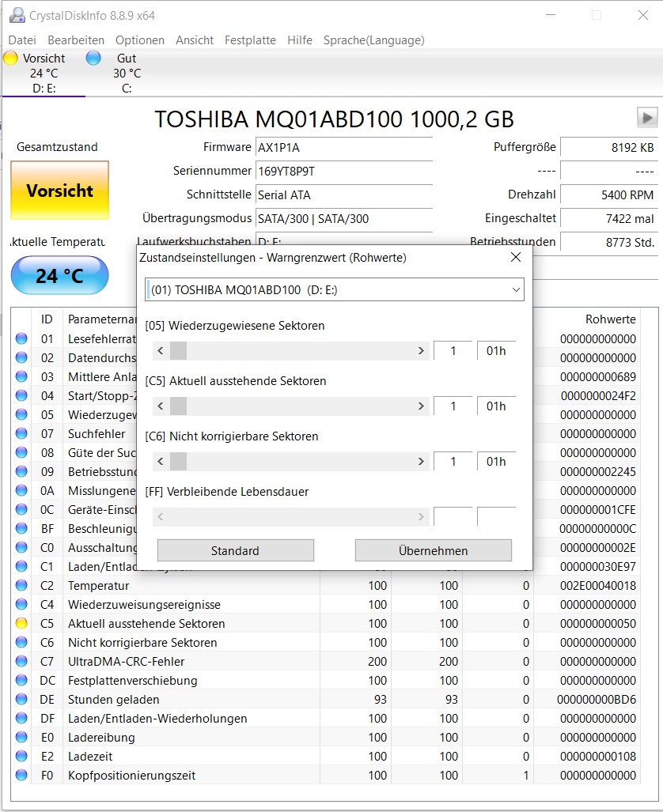Click the Übernehmen button

[x=434, y=550]
